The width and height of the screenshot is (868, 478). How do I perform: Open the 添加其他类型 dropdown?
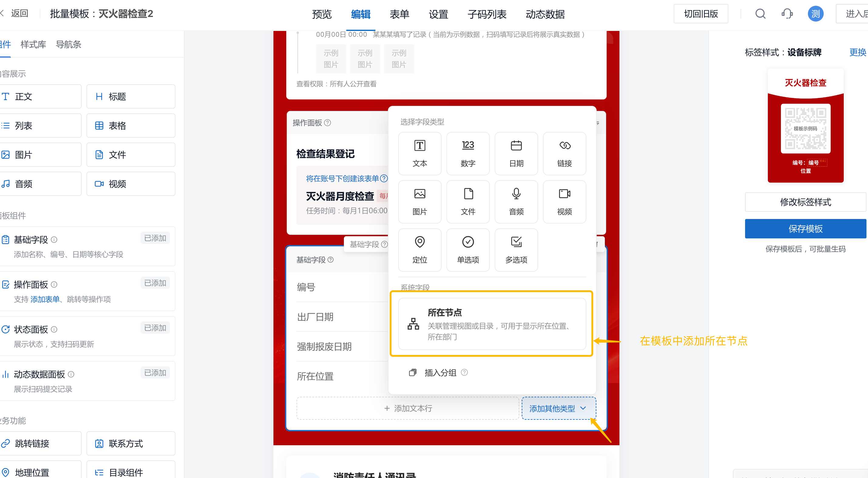pos(559,408)
